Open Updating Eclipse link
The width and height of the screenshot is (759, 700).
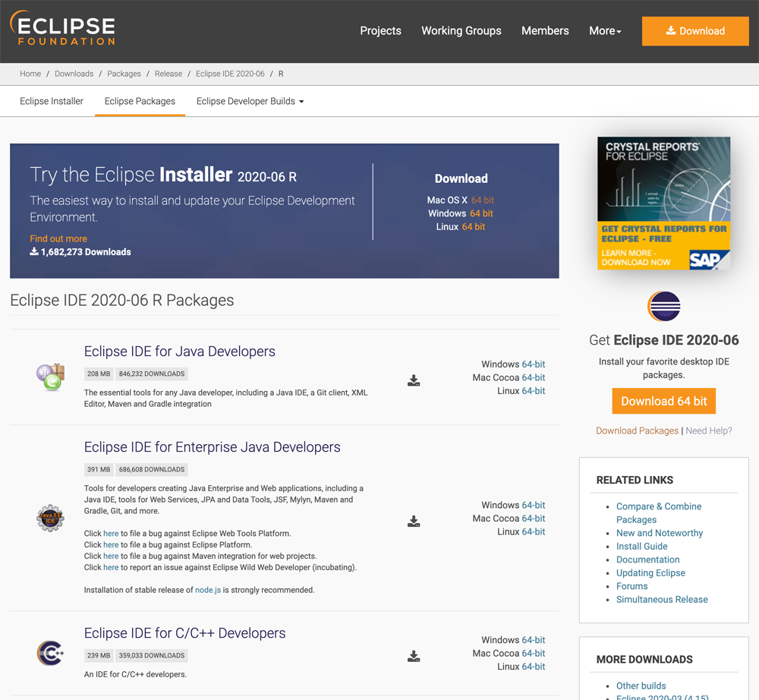[650, 572]
